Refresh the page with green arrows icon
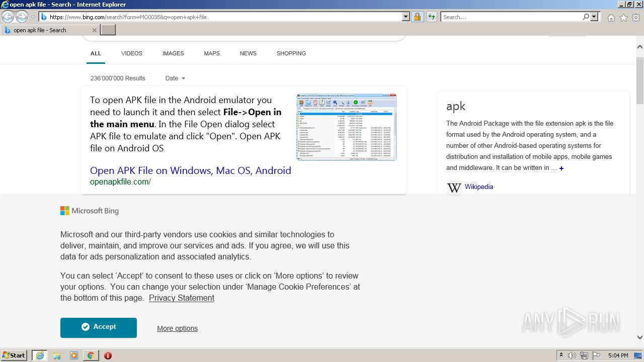Image resolution: width=644 pixels, height=362 pixels. [431, 17]
